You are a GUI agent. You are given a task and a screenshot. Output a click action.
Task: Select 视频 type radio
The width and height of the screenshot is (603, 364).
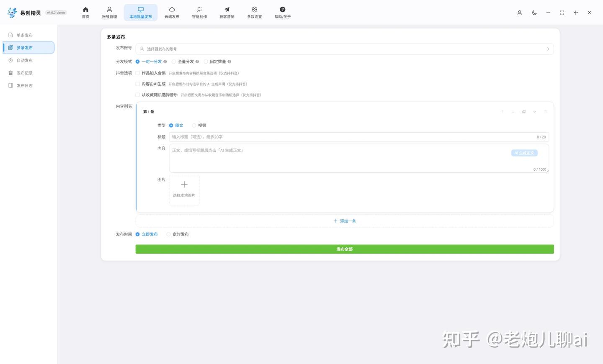pyautogui.click(x=194, y=126)
